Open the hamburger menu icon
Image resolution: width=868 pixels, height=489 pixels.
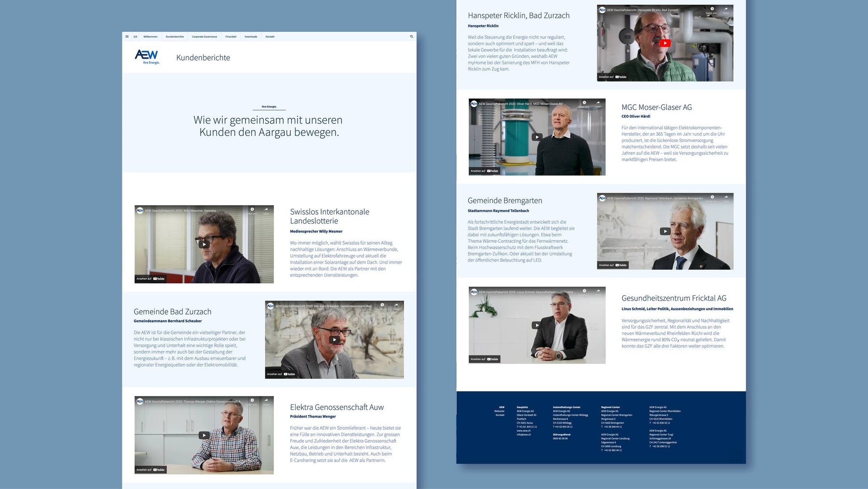(127, 37)
